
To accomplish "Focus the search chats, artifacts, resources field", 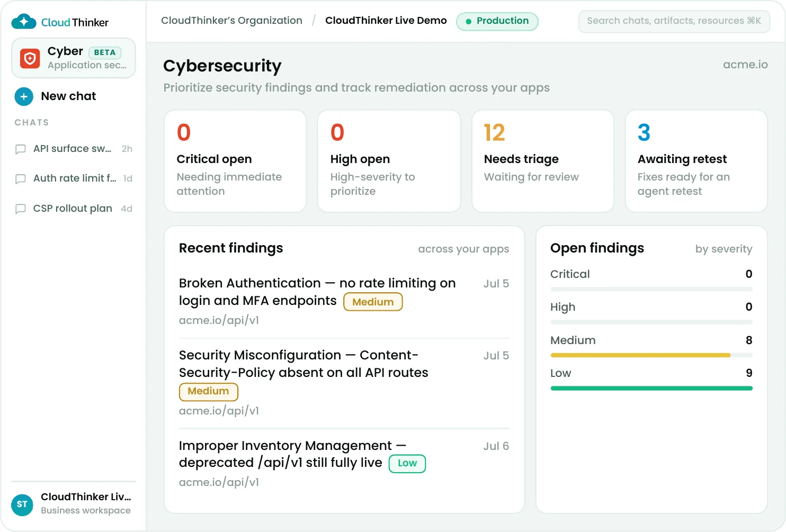I will click(x=674, y=21).
